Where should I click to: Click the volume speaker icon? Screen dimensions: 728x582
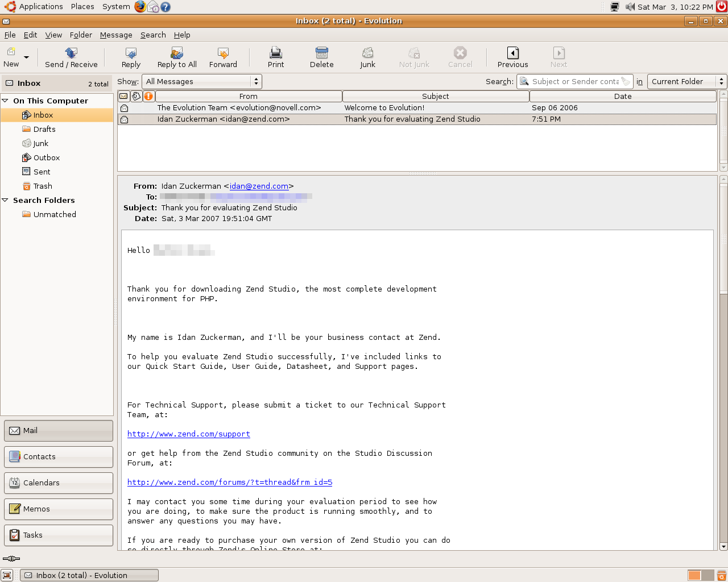(630, 7)
